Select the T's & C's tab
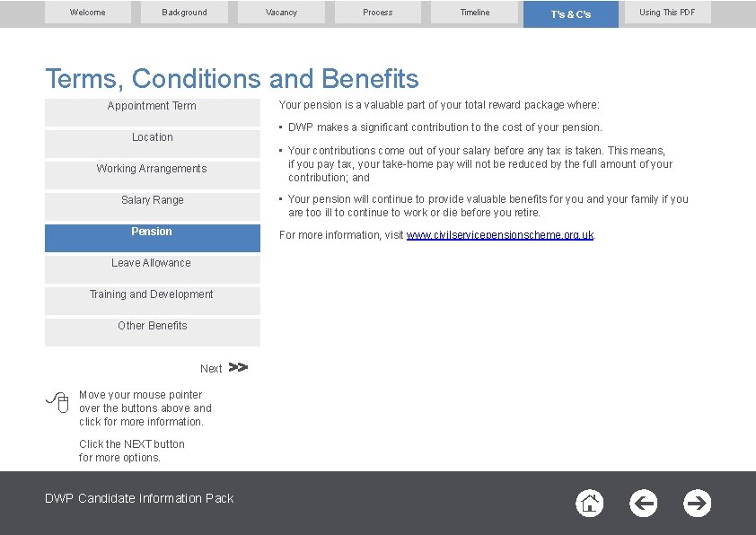 pyautogui.click(x=571, y=14)
